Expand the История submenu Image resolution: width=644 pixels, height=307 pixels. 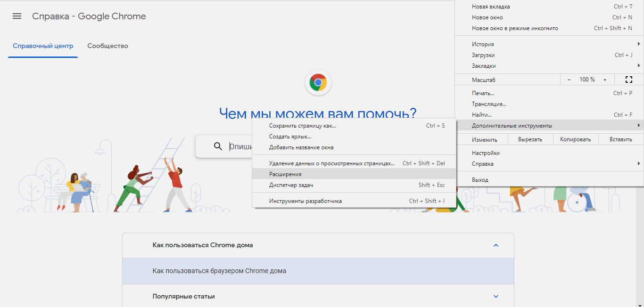pyautogui.click(x=549, y=44)
